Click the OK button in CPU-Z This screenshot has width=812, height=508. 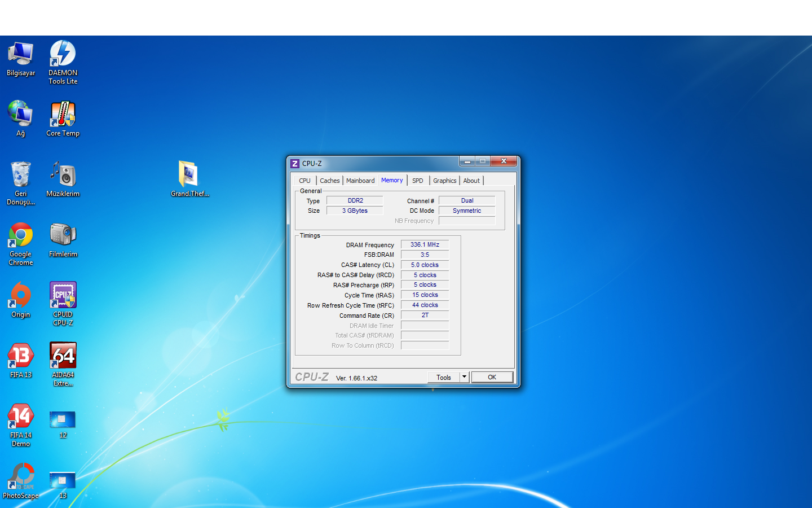click(492, 377)
